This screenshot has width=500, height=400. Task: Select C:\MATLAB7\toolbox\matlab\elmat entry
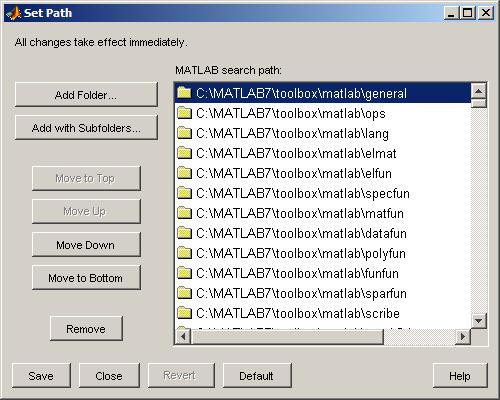coord(322,153)
